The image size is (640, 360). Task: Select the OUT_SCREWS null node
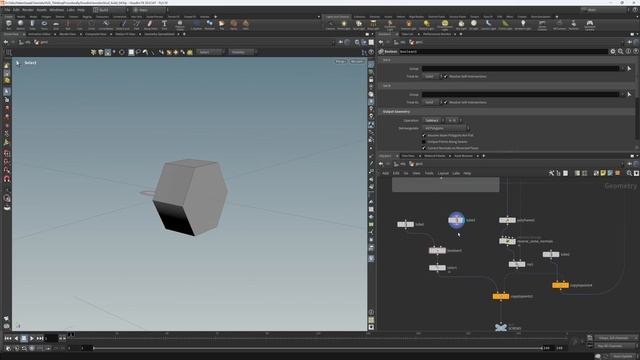click(x=501, y=327)
